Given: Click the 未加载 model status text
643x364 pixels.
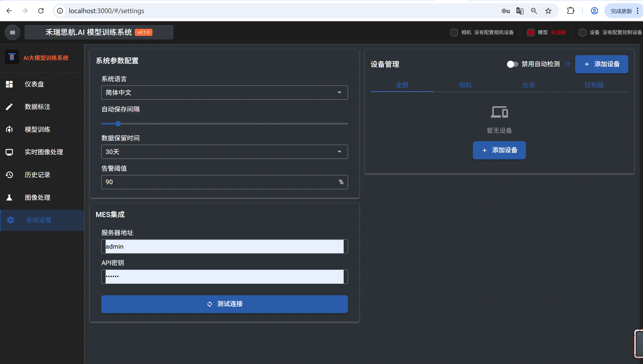Looking at the screenshot, I should 558,32.
